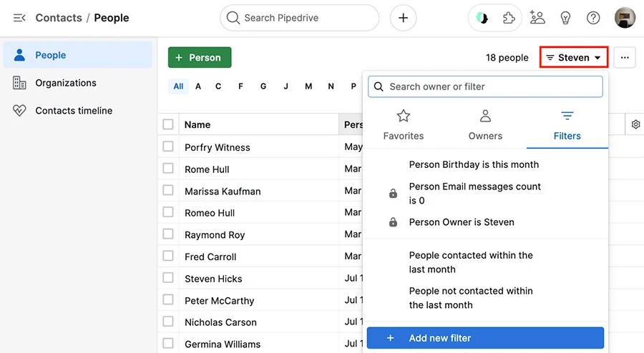Screen dimensions: 644x353
Task: Click the Search owner or filter field
Action: [485, 86]
